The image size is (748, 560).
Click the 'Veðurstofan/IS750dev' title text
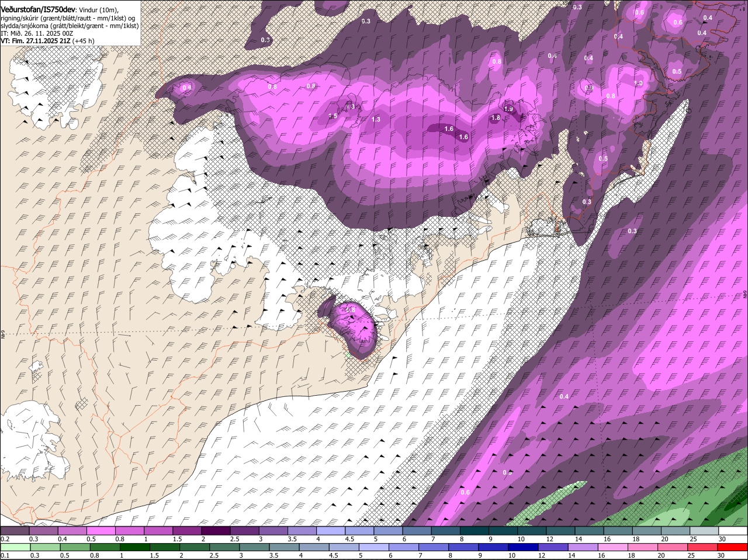(x=38, y=9)
